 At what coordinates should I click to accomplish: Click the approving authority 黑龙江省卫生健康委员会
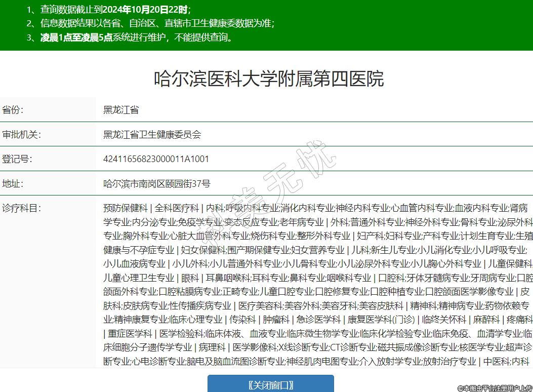point(152,134)
